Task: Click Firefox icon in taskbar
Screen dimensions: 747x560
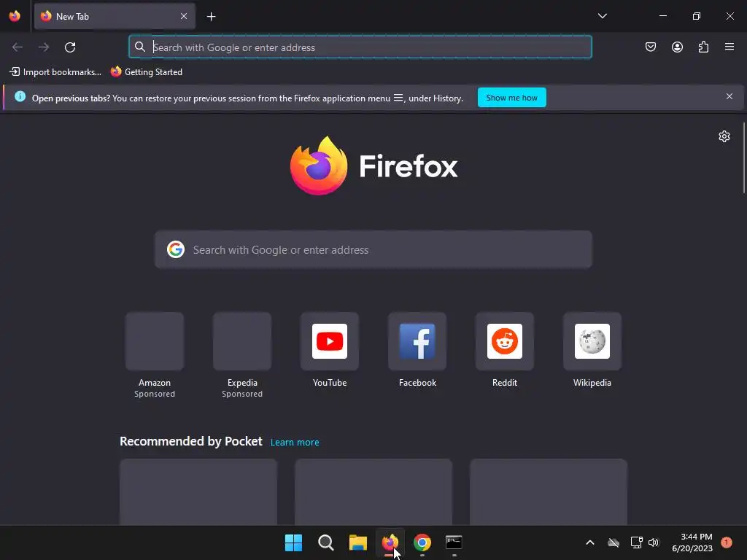Action: [x=390, y=542]
